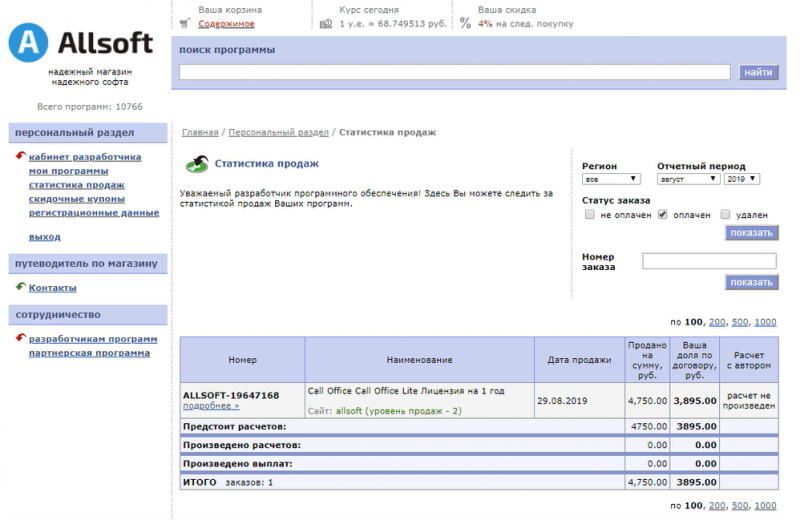Open the Регион dropdown
800x520 pixels.
[x=611, y=179]
